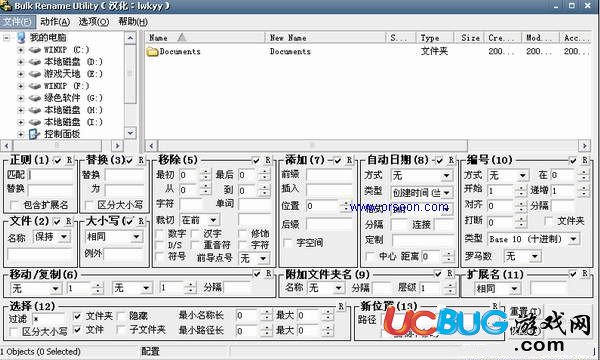Screen dimensions: 600x360
Task: Click the R reset icon for 编号(10)
Action: tap(585, 160)
